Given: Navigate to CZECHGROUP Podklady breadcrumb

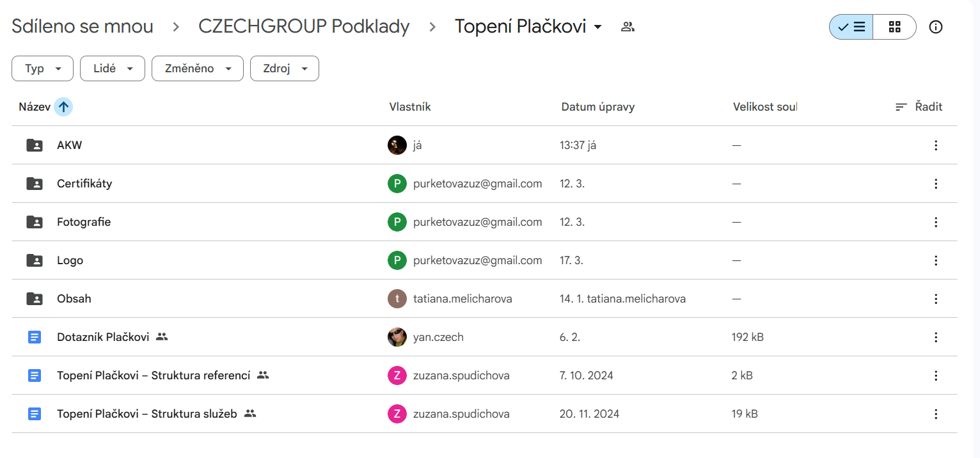Looking at the screenshot, I should pyautogui.click(x=304, y=27).
